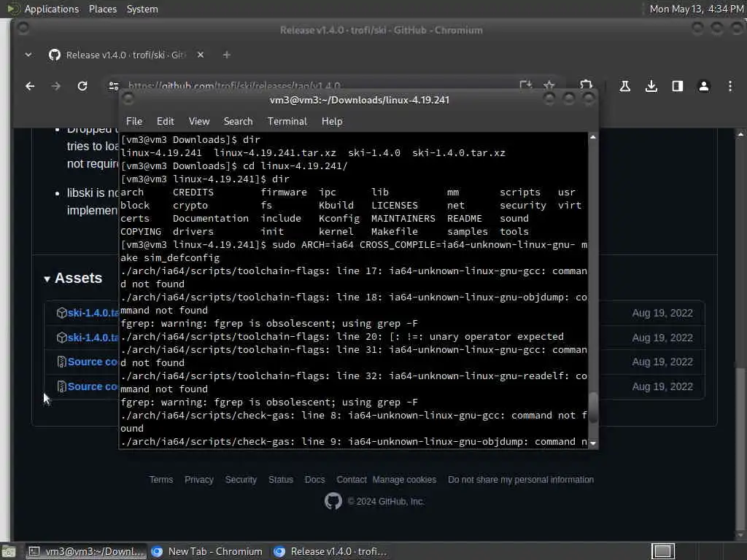Switch to terminal window in taskbar
This screenshot has height=560, width=747.
pos(86,551)
